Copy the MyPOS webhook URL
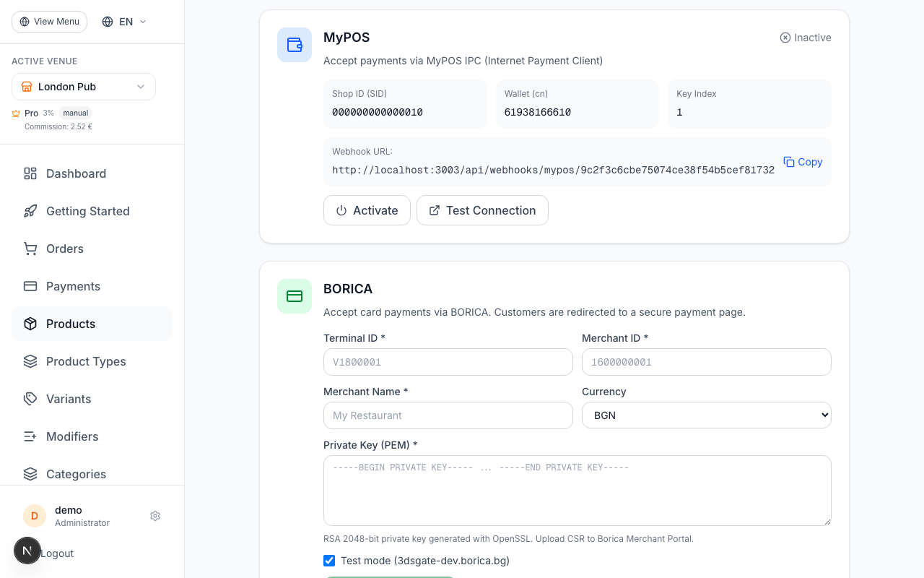 point(803,162)
